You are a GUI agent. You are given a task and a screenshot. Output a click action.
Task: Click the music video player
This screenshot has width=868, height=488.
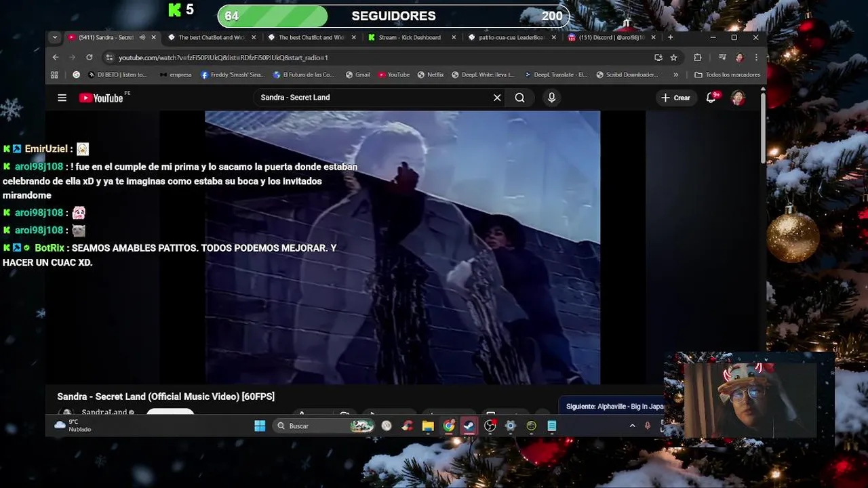coord(402,247)
